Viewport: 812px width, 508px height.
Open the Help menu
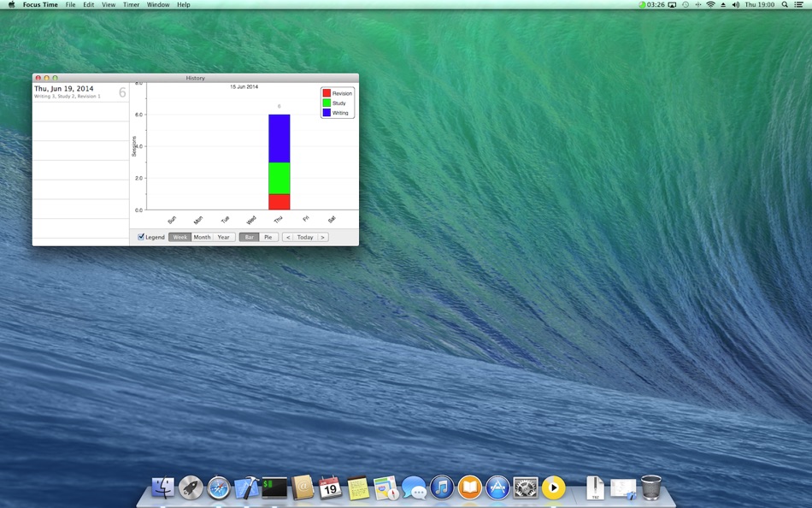point(183,4)
